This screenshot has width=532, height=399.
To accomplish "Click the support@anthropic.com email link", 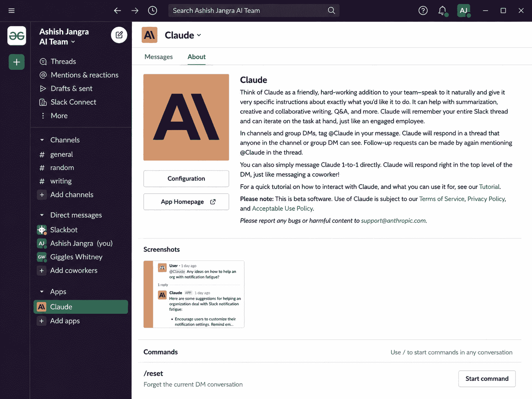I will click(393, 221).
